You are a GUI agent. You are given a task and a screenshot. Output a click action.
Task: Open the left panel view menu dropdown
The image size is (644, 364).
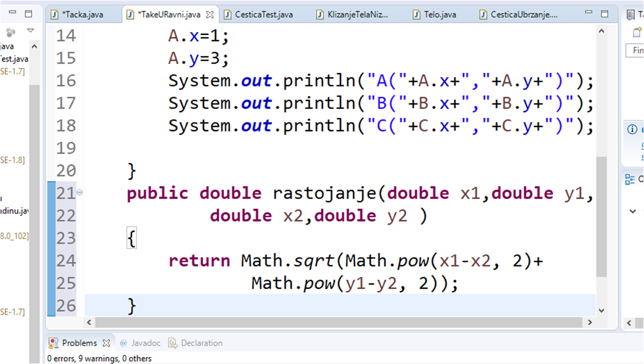30,31
